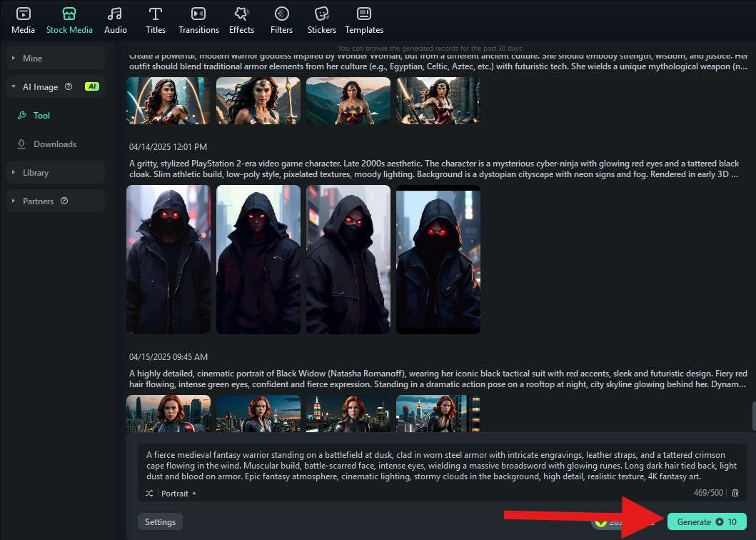Open the Filters tab
Image resolution: width=756 pixels, height=540 pixels.
pyautogui.click(x=281, y=21)
